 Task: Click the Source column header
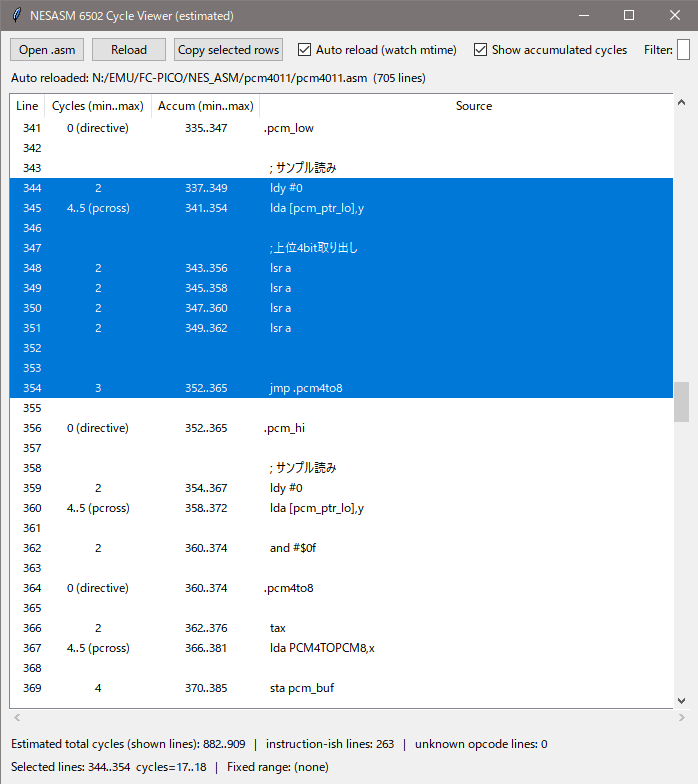474,106
